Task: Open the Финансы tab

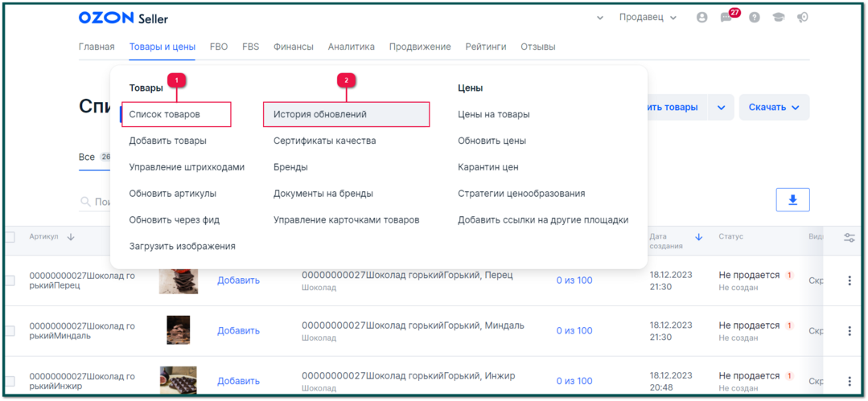Action: click(294, 47)
